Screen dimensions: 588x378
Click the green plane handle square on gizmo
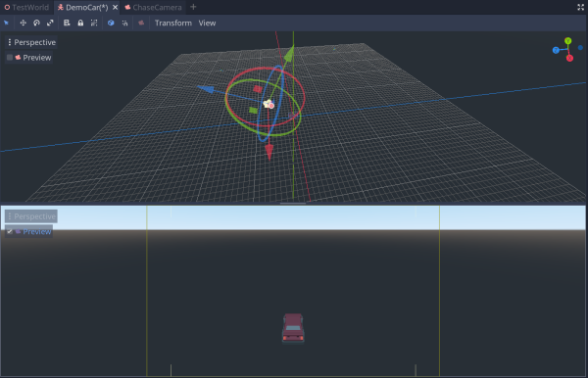[x=253, y=110]
